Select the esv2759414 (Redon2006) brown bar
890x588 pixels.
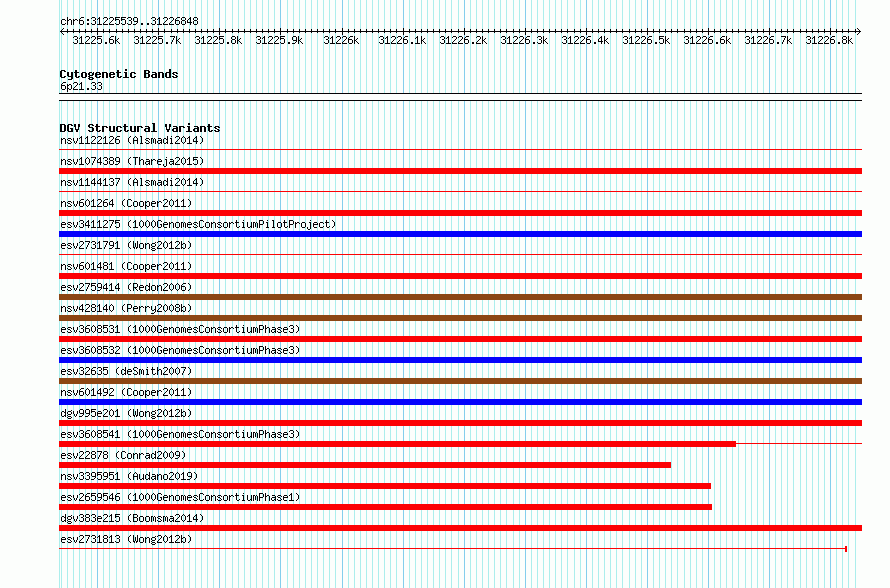(460, 297)
